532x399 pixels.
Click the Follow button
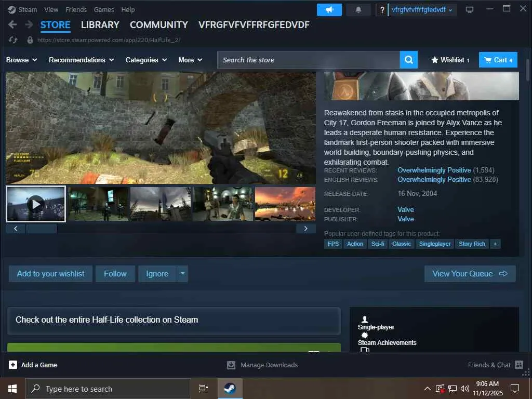coord(115,274)
